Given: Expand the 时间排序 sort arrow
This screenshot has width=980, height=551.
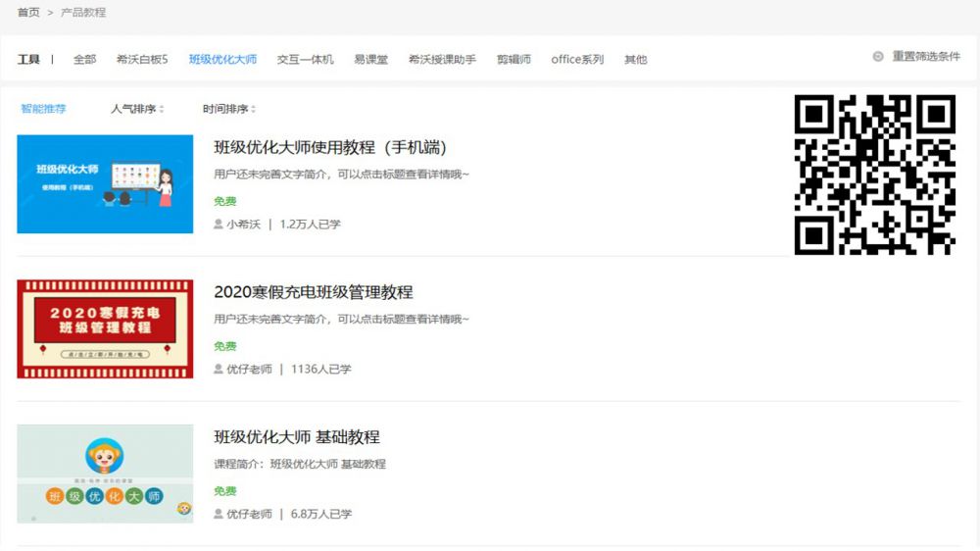Looking at the screenshot, I should point(254,110).
